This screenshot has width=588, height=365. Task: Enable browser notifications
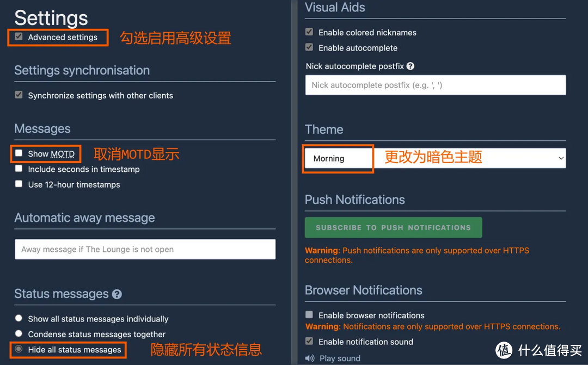click(x=309, y=315)
